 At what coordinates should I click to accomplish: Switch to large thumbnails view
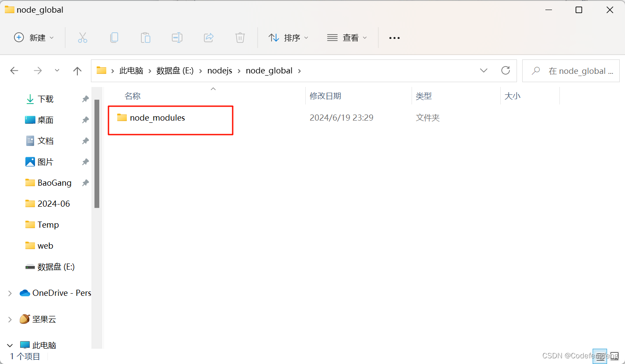[x=615, y=356]
